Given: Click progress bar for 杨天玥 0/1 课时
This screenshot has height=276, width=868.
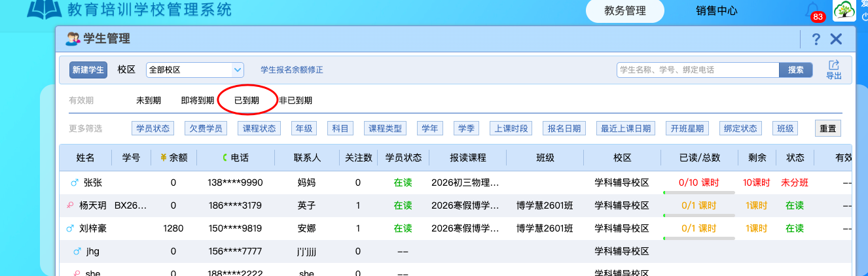Looking at the screenshot, I should pos(699,215).
